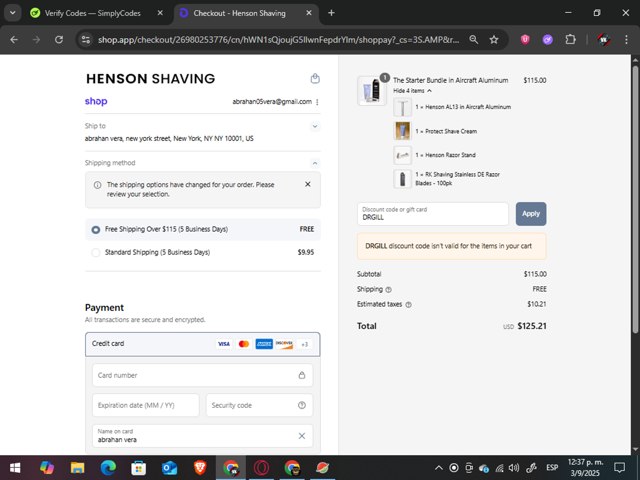Open the Henson Shaving cart bag icon
Viewport: 640px width, 480px height.
tap(315, 78)
